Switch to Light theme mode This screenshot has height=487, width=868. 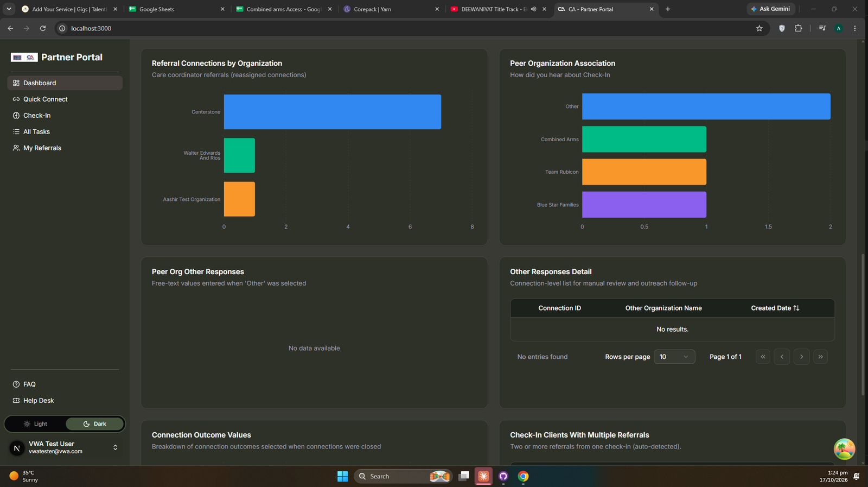click(x=35, y=424)
